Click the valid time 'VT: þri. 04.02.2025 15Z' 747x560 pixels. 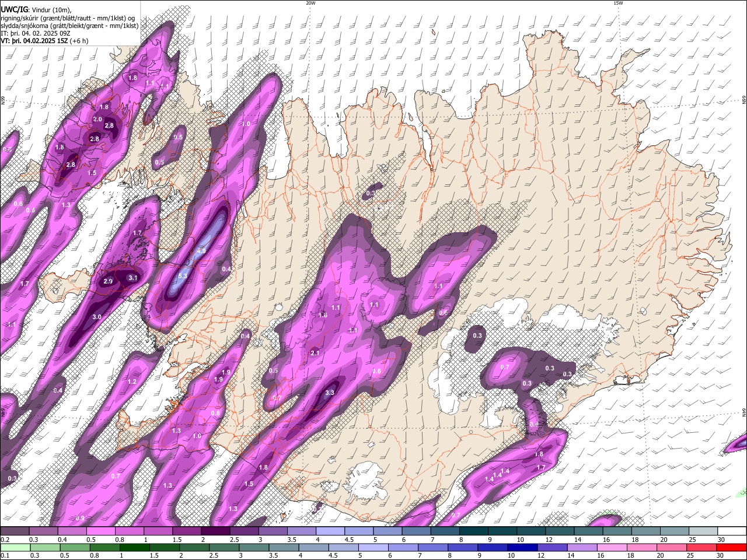[x=34, y=41]
